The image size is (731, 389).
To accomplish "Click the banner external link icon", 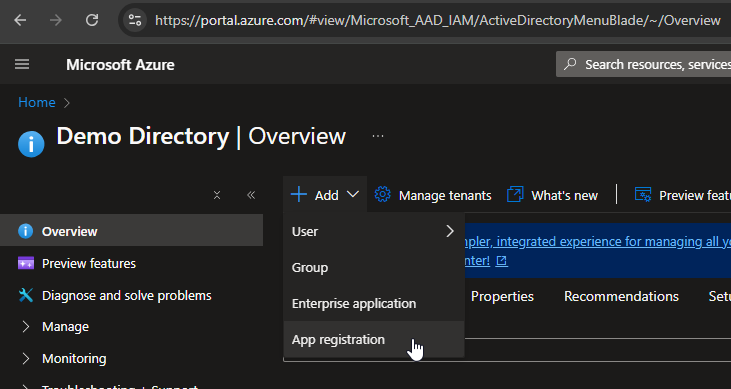I will coord(502,261).
